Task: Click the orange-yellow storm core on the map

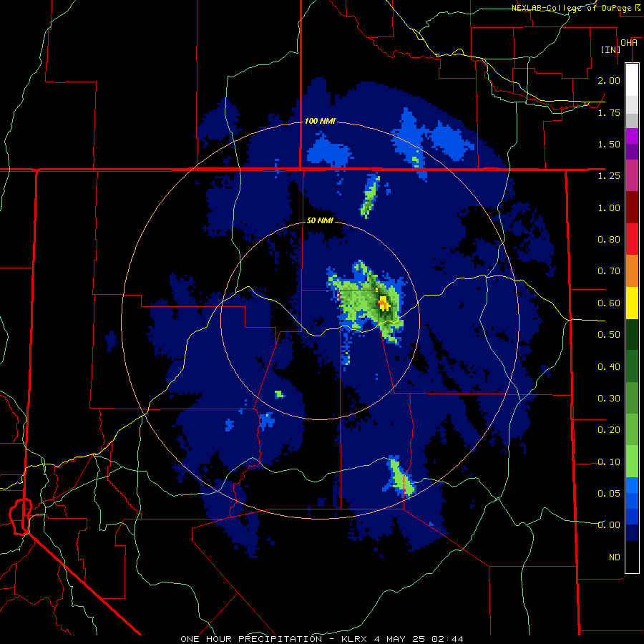Action: point(383,304)
